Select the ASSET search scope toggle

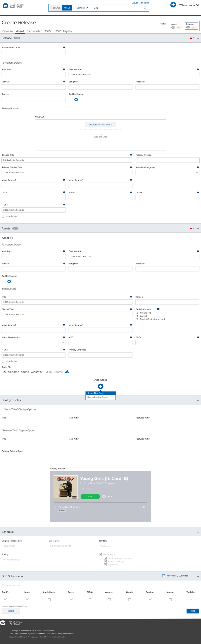67,8
